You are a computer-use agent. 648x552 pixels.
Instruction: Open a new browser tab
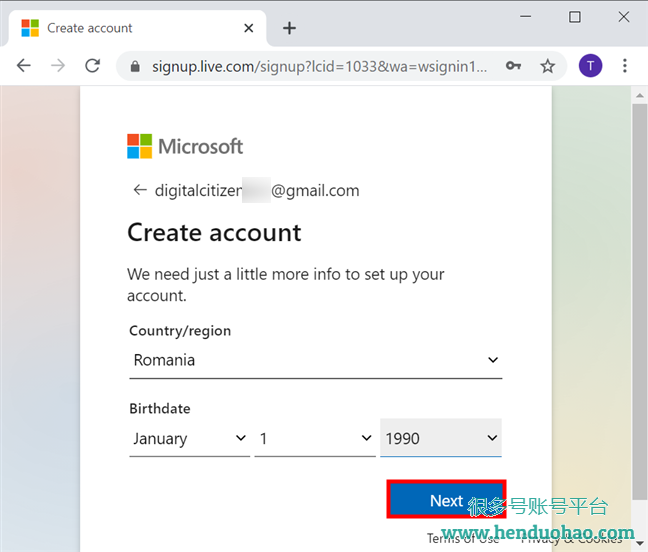[289, 28]
